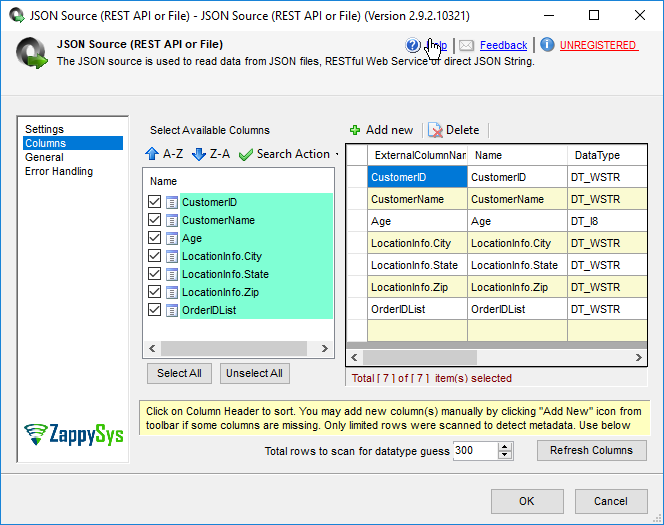This screenshot has width=664, height=525.
Task: Uncheck the Age column checkbox
Action: pos(155,238)
